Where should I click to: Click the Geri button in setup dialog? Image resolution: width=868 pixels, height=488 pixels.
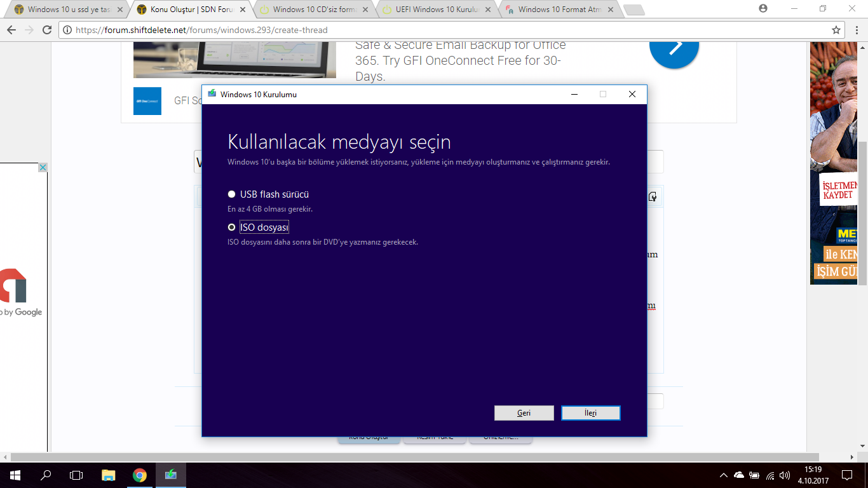coord(524,413)
